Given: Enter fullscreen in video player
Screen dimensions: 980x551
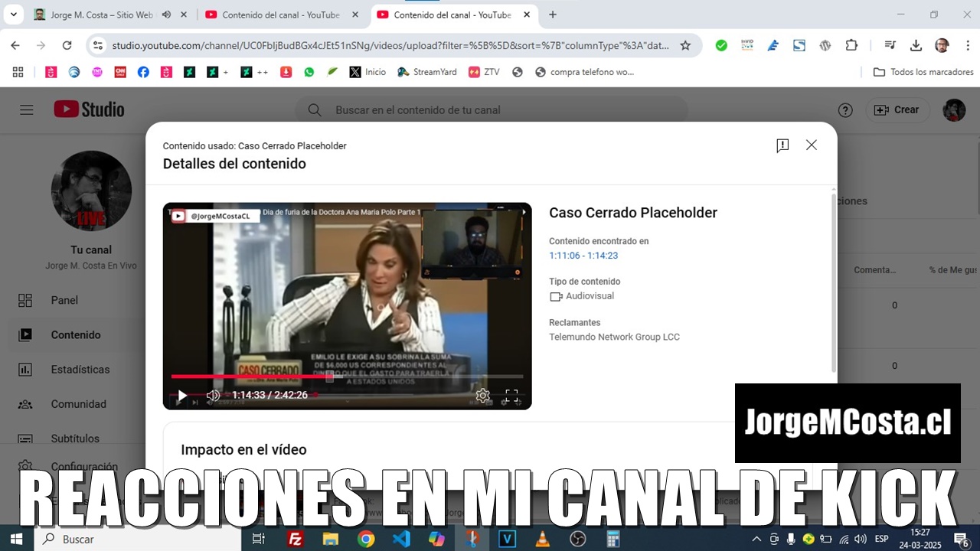Looking at the screenshot, I should click(x=511, y=396).
